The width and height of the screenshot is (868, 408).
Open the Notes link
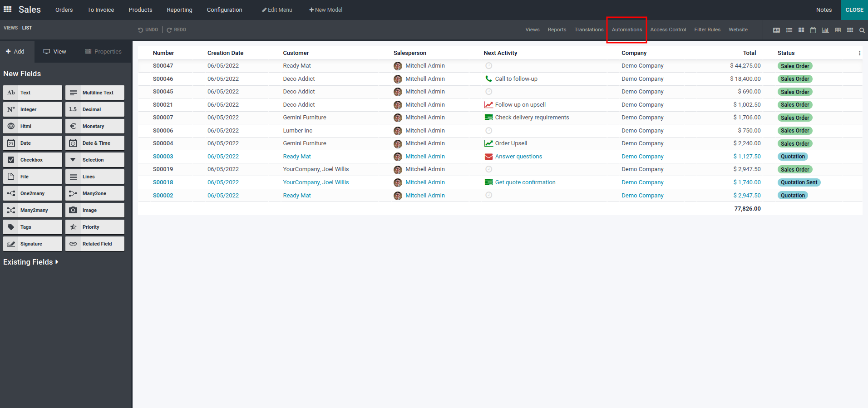pyautogui.click(x=824, y=10)
